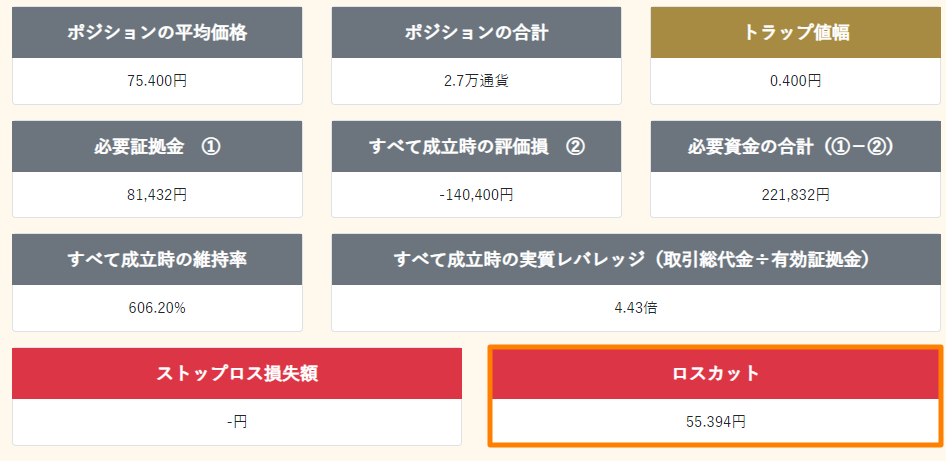Click the gold トラップ値幅 header
Viewport: 946px width, 461px height.
[x=795, y=33]
